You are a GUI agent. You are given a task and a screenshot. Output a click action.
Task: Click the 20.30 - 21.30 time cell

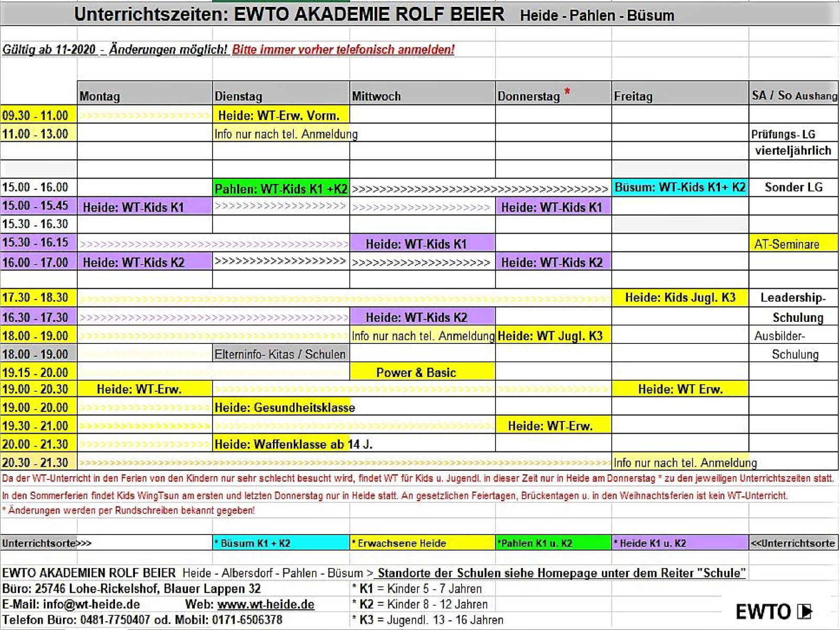(39, 462)
